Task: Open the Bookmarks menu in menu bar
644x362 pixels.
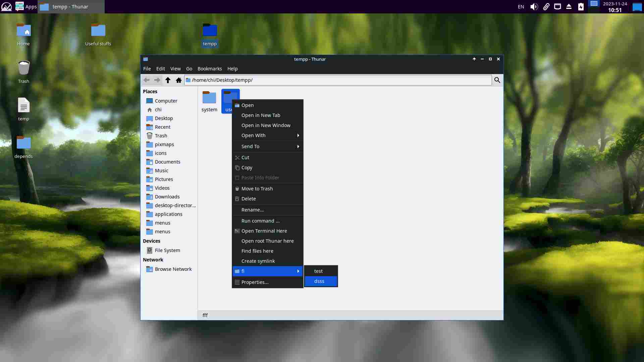Action: pos(209,69)
